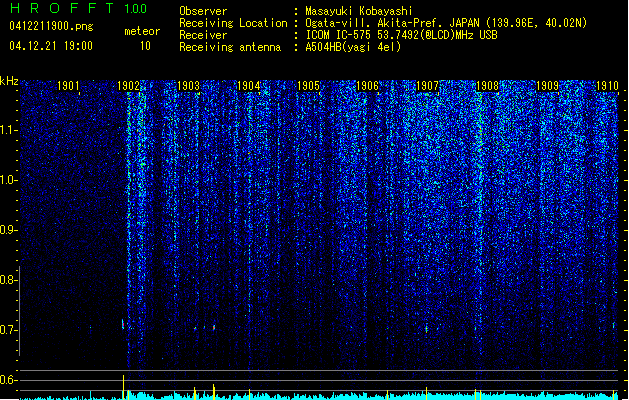This screenshot has width=629, height=400.
Task: Click the 1910 time marker
Action: (x=607, y=85)
